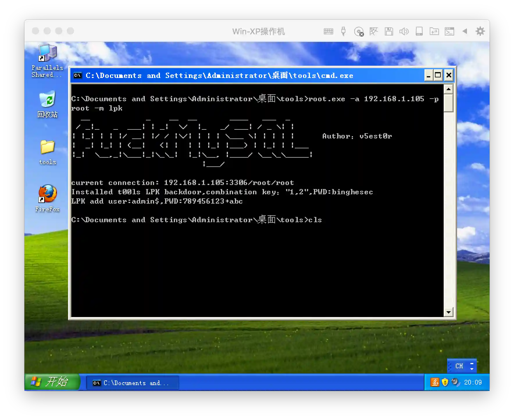Open the network spiderweb icon
Image resolution: width=514 pixels, height=420 pixels.
[374, 31]
